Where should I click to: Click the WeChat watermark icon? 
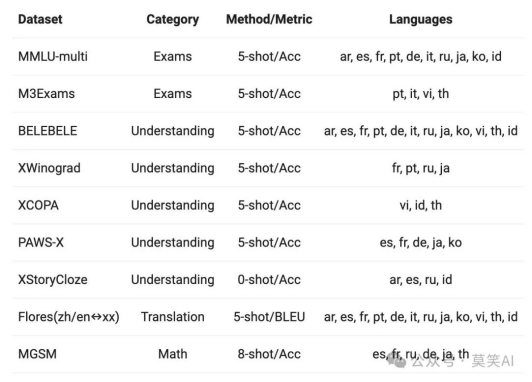click(397, 361)
